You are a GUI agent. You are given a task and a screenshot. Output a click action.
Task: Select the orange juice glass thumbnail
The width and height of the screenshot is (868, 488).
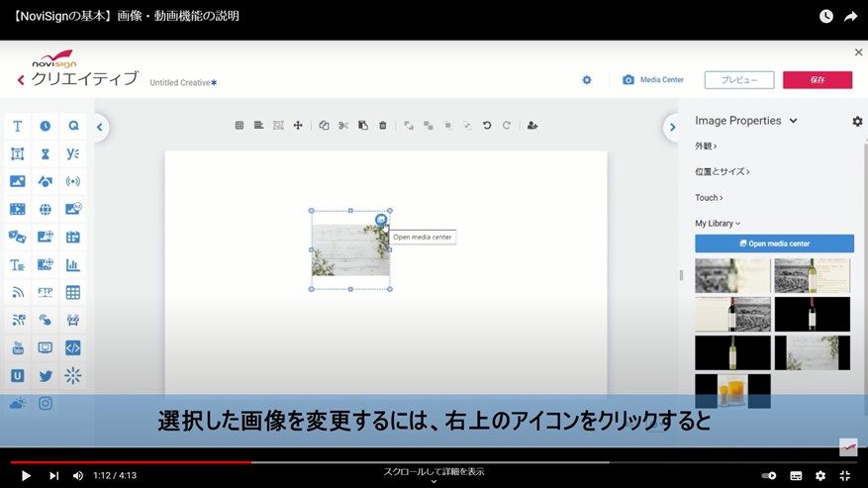[732, 391]
